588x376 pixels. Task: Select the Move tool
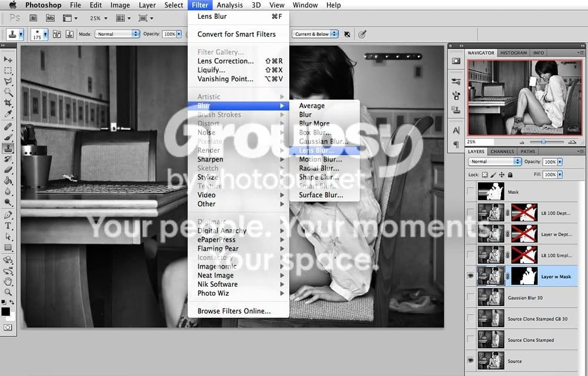[x=8, y=59]
